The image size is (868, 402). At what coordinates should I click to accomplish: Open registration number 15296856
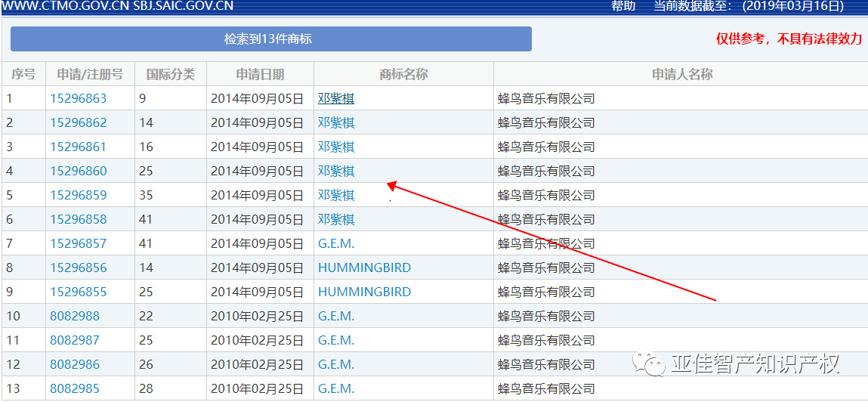(78, 268)
